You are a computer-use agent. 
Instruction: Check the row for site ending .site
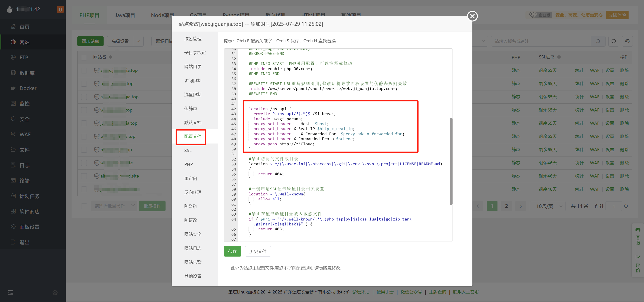84,176
